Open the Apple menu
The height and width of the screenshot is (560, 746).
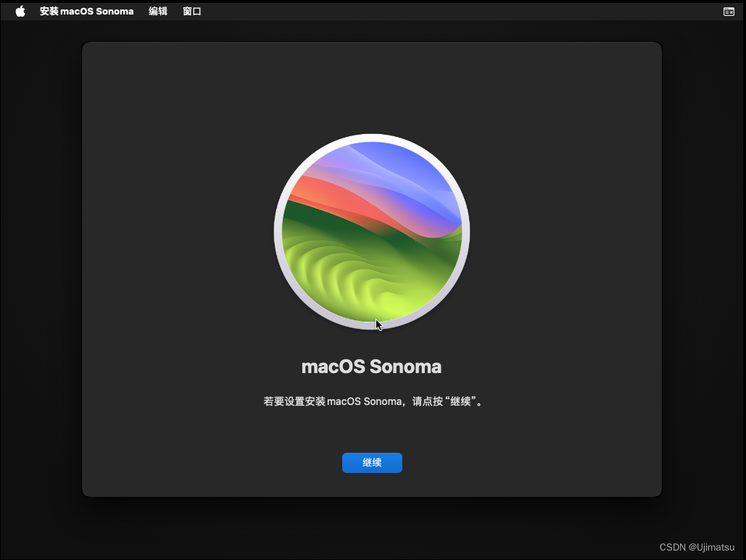tap(20, 12)
